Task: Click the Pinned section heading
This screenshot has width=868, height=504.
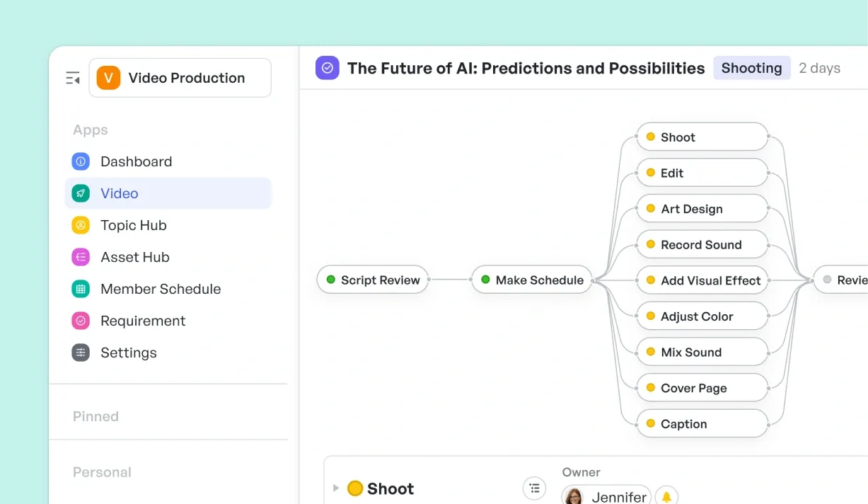Action: click(96, 416)
